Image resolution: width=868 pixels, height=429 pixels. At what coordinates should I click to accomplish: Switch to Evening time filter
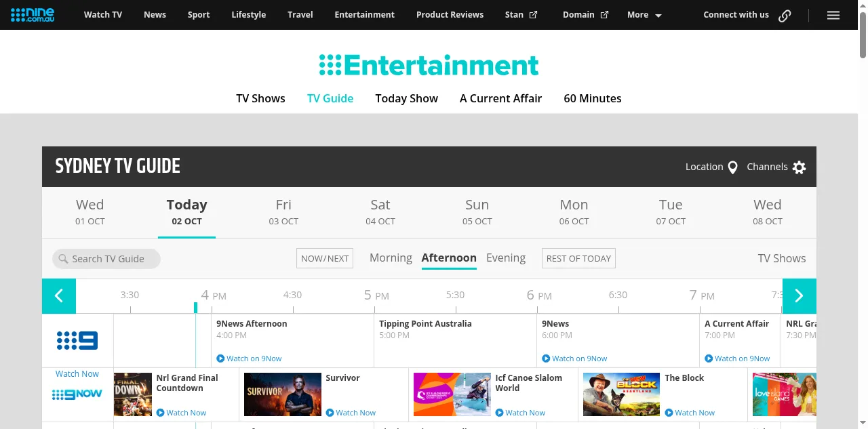(x=506, y=258)
